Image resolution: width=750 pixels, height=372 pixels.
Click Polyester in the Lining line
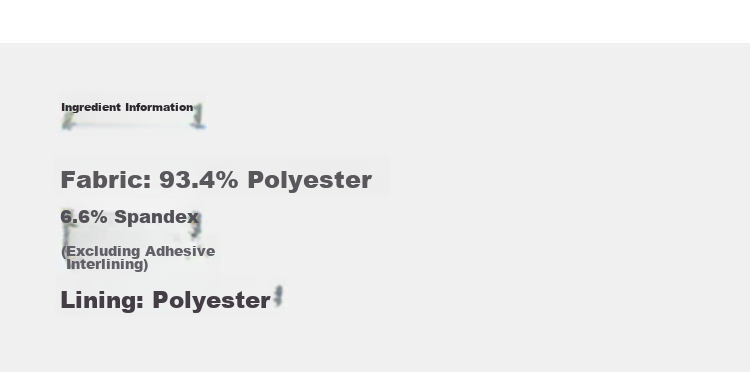click(211, 301)
